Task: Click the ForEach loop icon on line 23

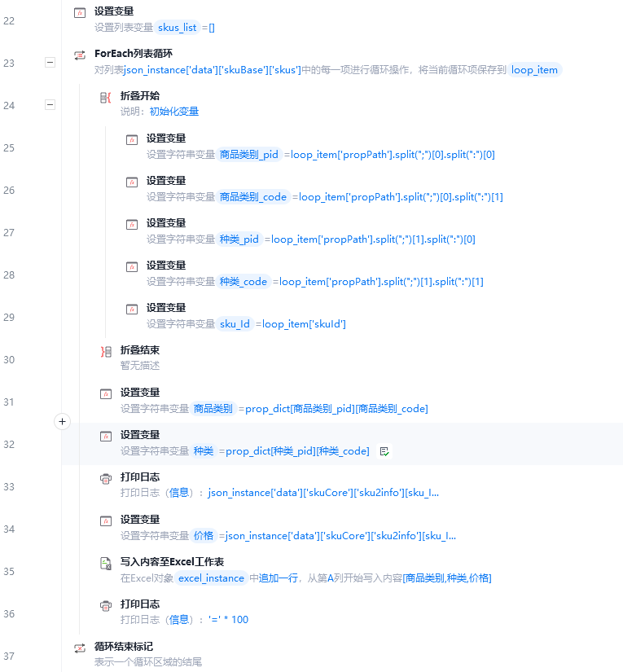Action: (x=80, y=55)
